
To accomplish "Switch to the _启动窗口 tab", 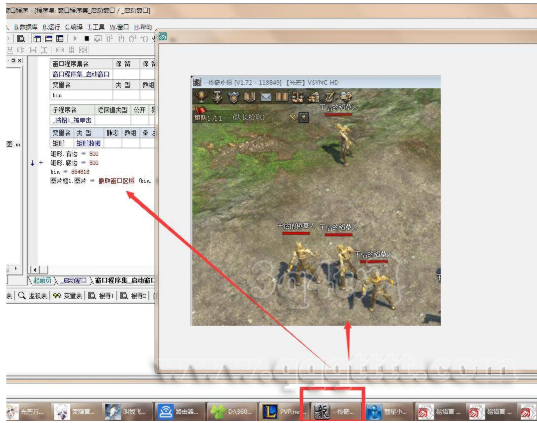I will click(x=74, y=281).
